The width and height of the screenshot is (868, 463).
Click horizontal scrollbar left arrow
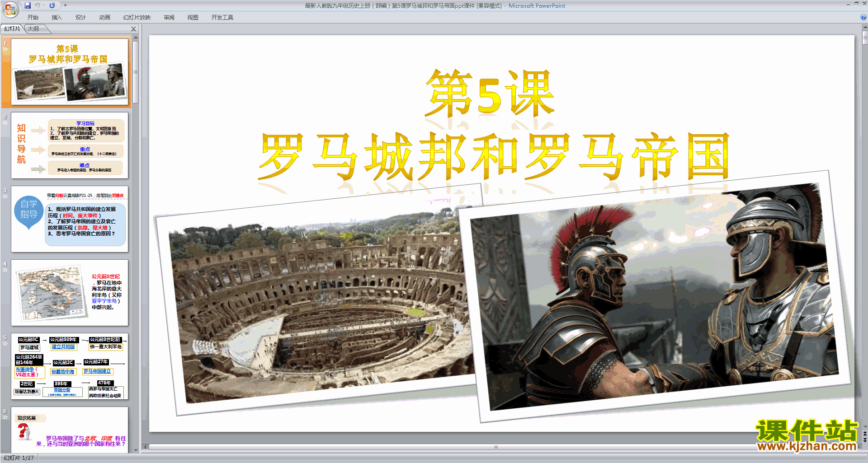145,447
